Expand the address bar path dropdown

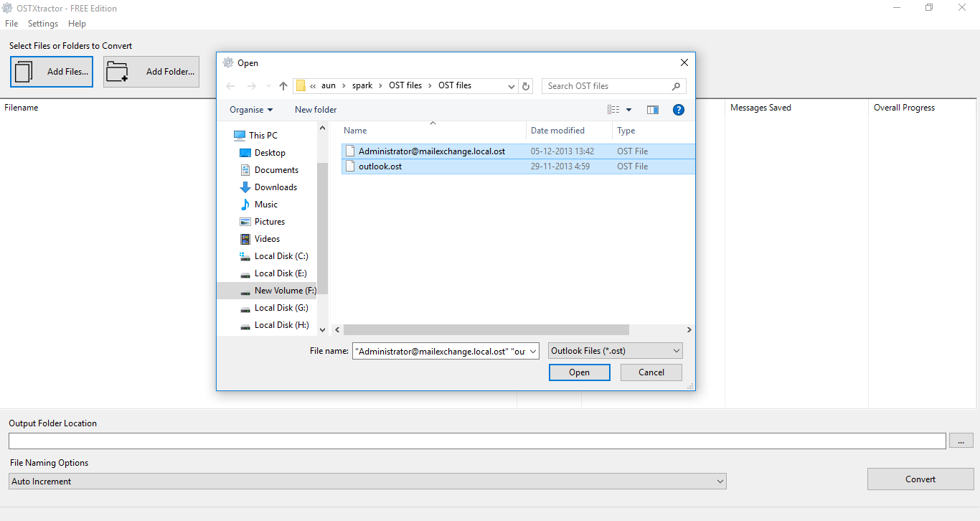[x=512, y=86]
